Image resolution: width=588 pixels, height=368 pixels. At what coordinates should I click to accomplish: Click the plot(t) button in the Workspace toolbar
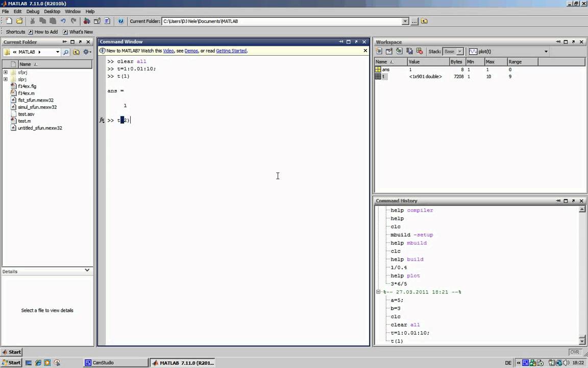coord(480,52)
